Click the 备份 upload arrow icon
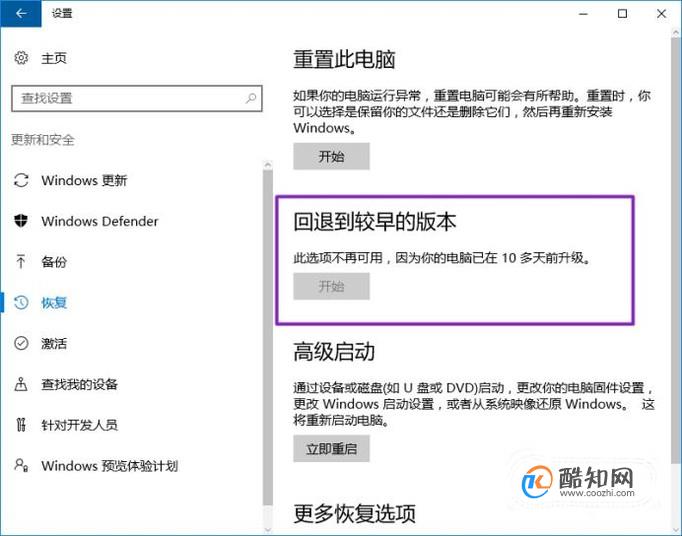This screenshot has width=682, height=536. 20,261
